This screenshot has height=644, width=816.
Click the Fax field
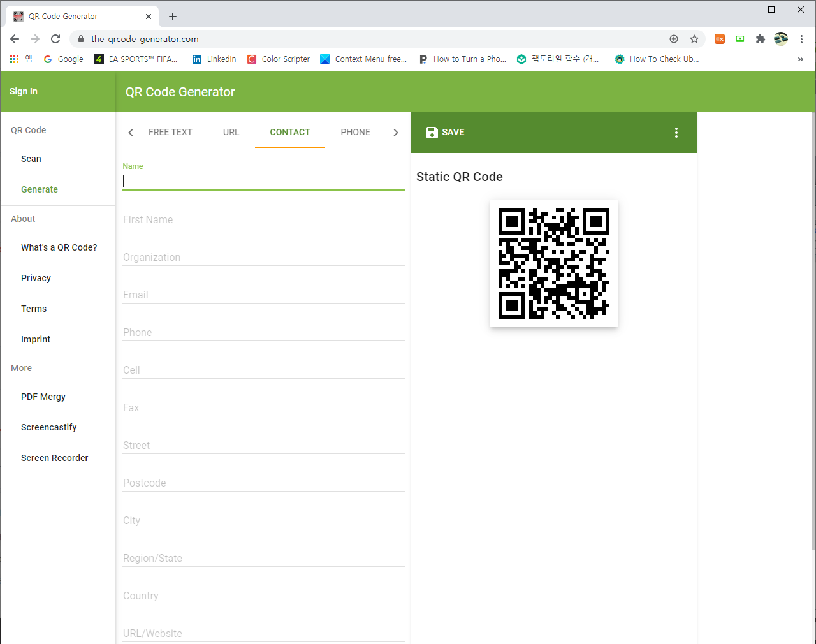point(263,407)
